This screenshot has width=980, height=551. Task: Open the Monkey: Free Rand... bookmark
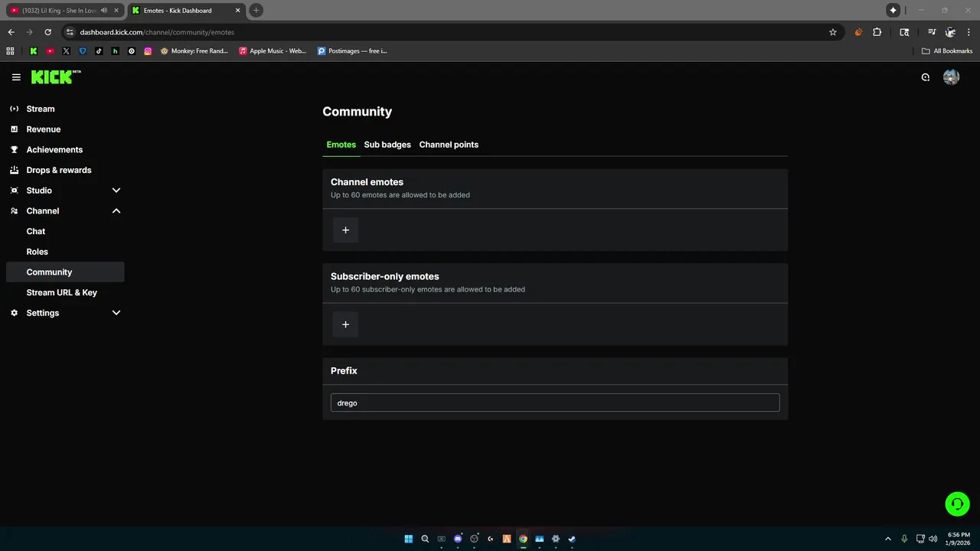(194, 51)
